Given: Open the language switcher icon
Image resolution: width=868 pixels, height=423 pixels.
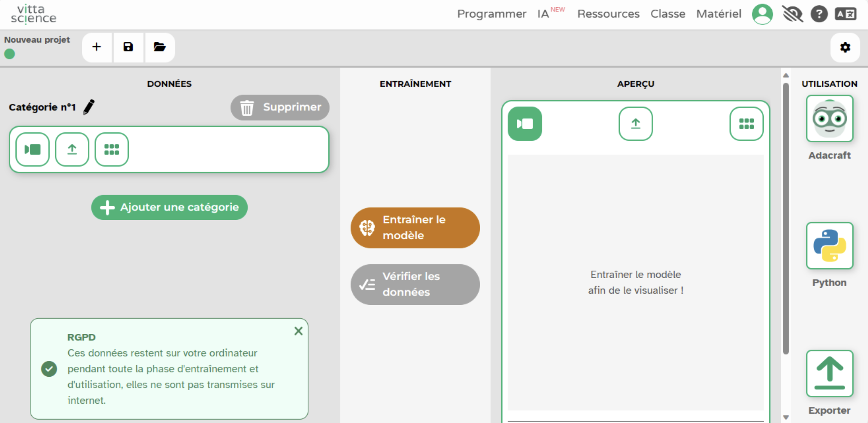Looking at the screenshot, I should 845,14.
